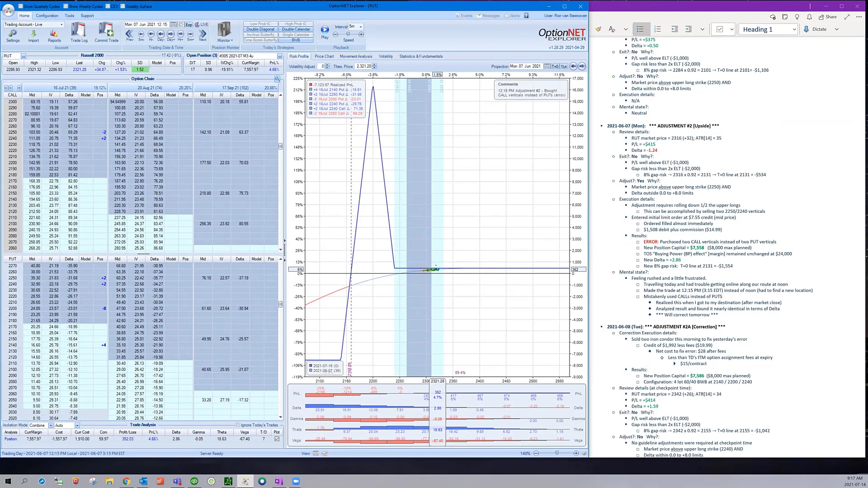Image resolution: width=868 pixels, height=488 pixels.
Task: Open the Position Monitor dropdown
Action: [225, 33]
